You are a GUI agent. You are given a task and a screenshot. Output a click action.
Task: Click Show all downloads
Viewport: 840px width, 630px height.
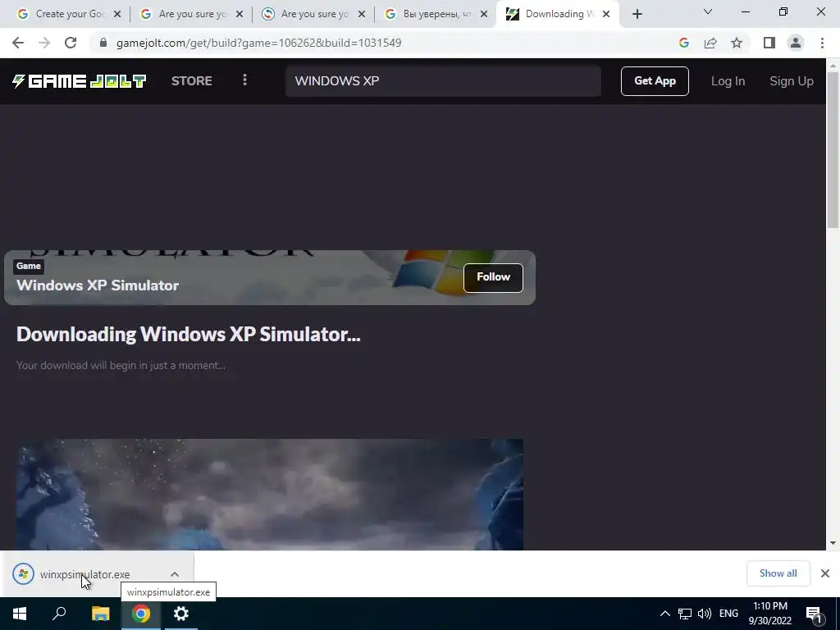[778, 573]
